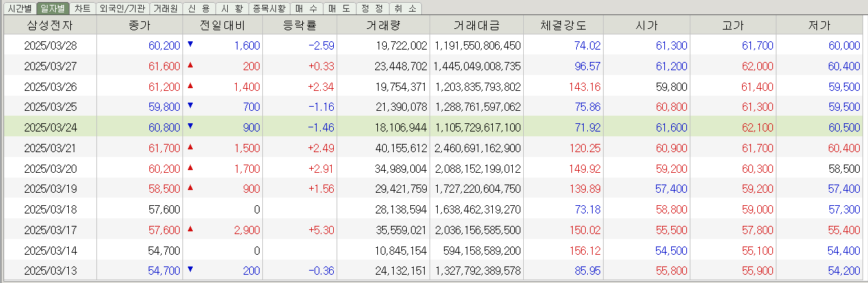Select the 일자별 tab
Viewport: 868px width, 283px height.
52,8
